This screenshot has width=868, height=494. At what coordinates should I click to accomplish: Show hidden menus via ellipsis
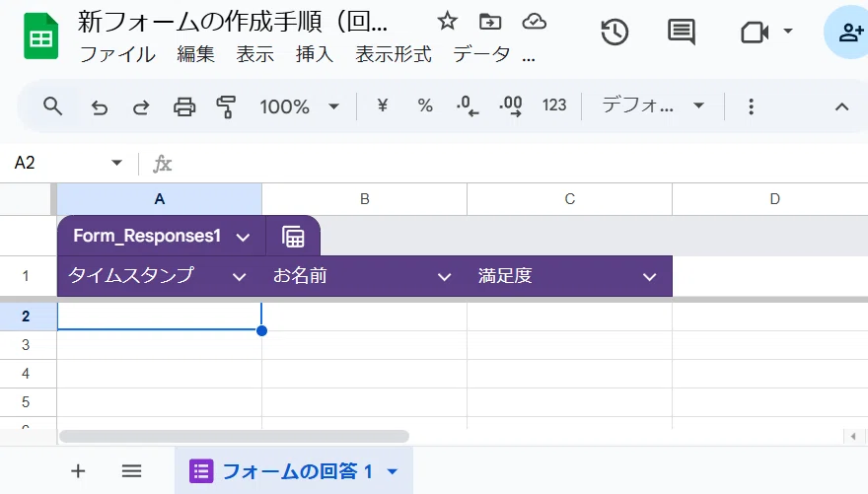tap(529, 57)
